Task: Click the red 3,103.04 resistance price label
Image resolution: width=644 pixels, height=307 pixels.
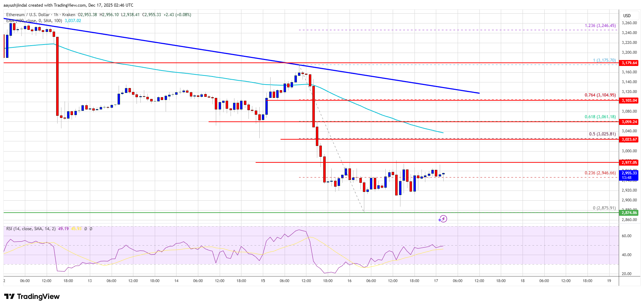Action: pyautogui.click(x=629, y=100)
